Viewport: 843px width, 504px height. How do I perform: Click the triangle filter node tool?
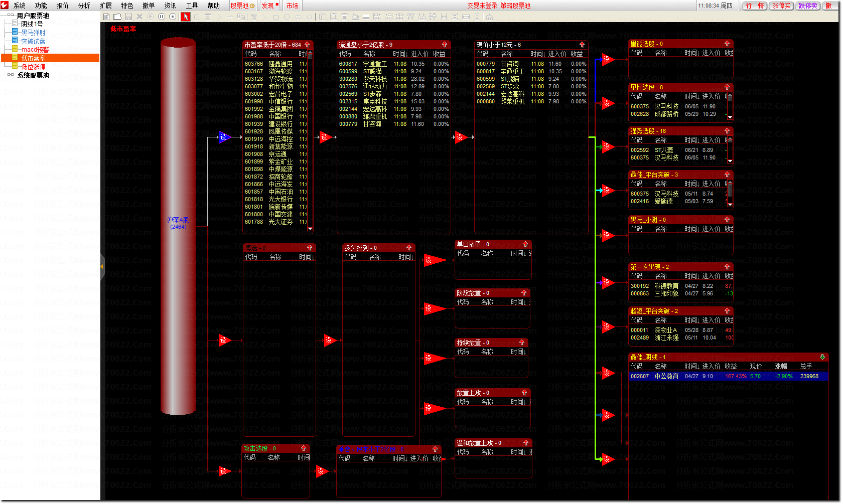click(x=219, y=17)
